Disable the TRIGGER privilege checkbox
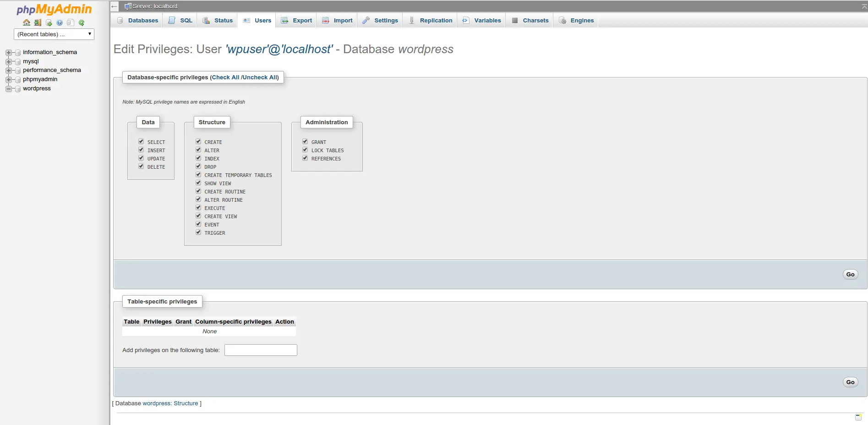The image size is (868, 425). [198, 232]
